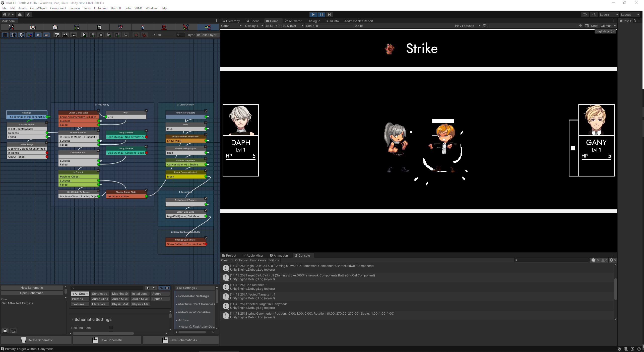
Task: Open the GameObject menu
Action: tap(38, 8)
